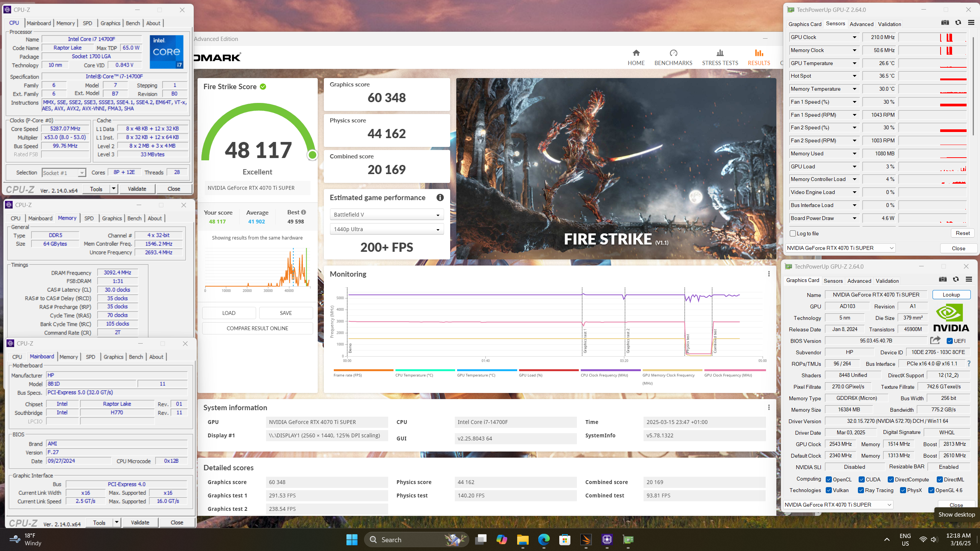Image resolution: width=980 pixels, height=551 pixels.
Task: Click Validate in CPU-Z CPU window
Action: point(137,189)
